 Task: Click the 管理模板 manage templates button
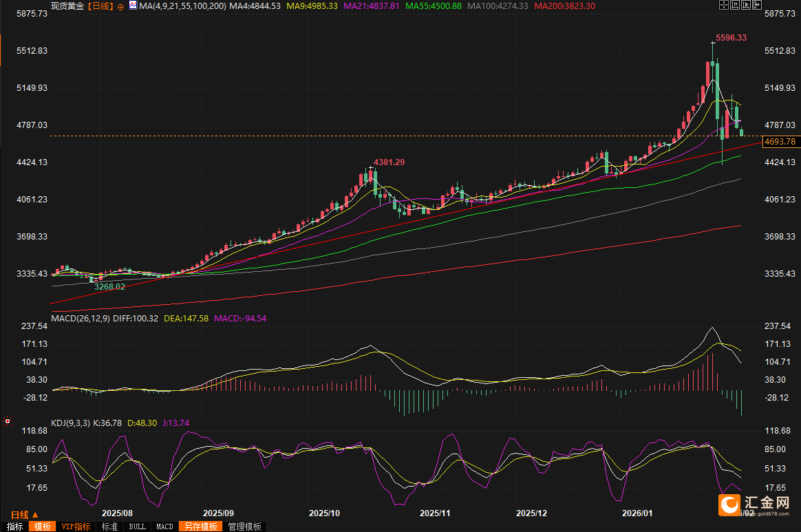(x=244, y=526)
